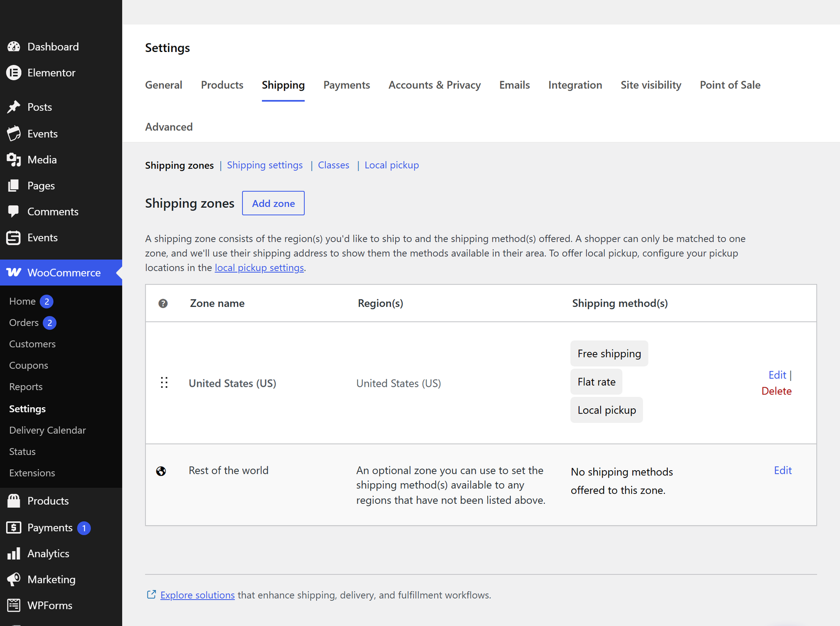Click the external link icon beside Explore solutions
Screen dimensions: 840x626
coord(151,595)
